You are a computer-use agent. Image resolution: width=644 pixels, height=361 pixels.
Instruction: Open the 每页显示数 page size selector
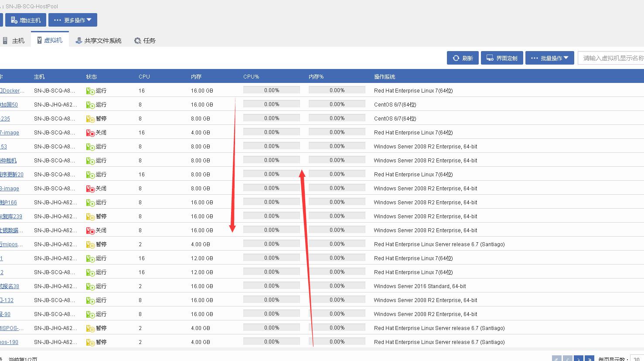(x=637, y=359)
